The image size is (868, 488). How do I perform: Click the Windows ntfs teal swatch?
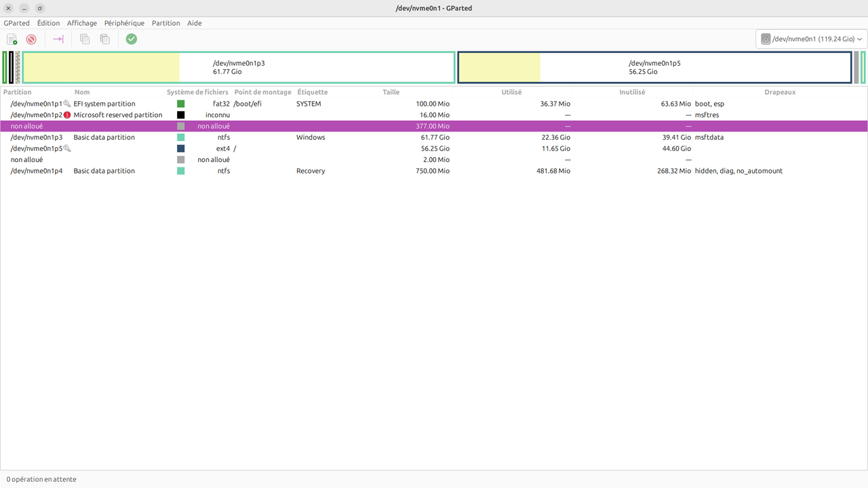click(x=181, y=138)
